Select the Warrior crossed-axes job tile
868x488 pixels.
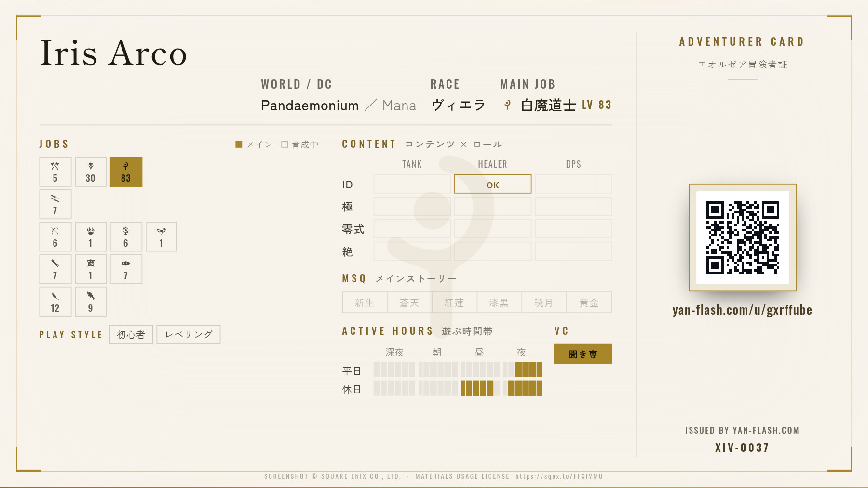pos(55,172)
